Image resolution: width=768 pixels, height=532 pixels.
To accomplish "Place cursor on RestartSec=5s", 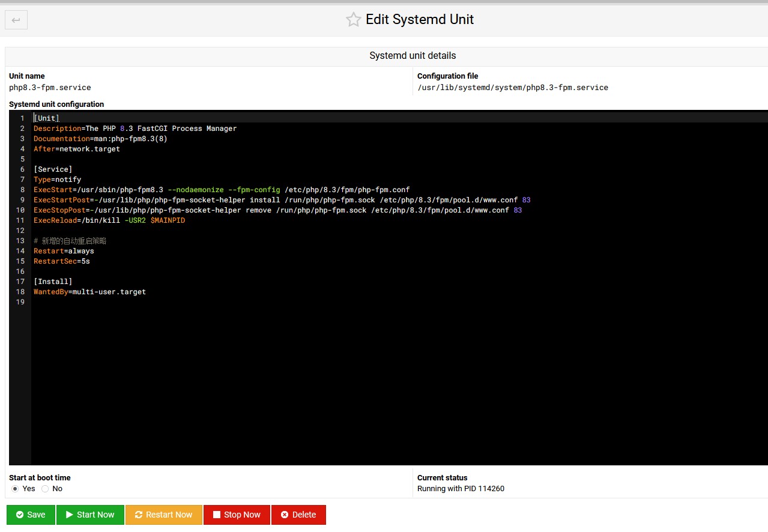I will [62, 261].
